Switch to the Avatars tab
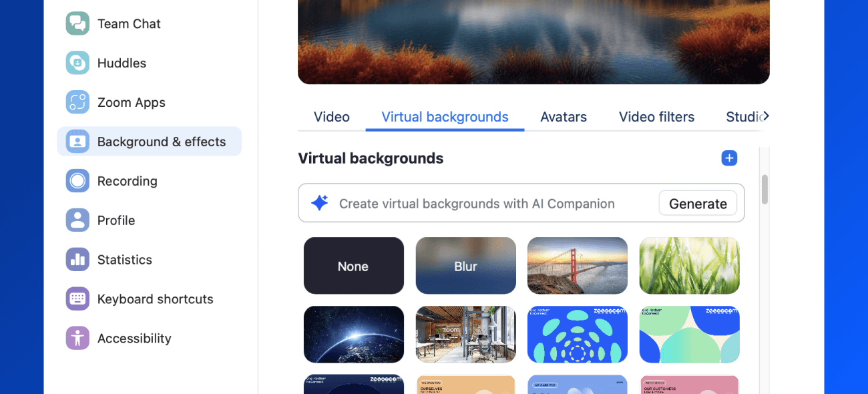The width and height of the screenshot is (868, 394). pos(564,117)
